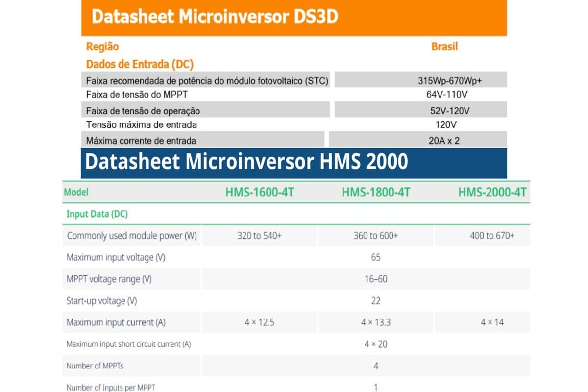Viewport: 588px width, 392px height.
Task: Click 'Maximum input current (A)' label
Action: pyautogui.click(x=116, y=322)
